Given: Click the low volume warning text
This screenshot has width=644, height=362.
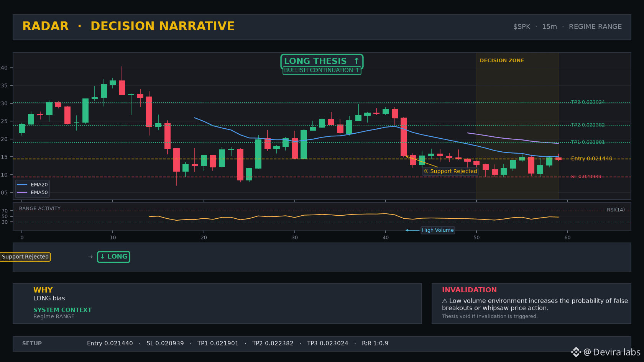Looking at the screenshot, I should tap(535, 305).
